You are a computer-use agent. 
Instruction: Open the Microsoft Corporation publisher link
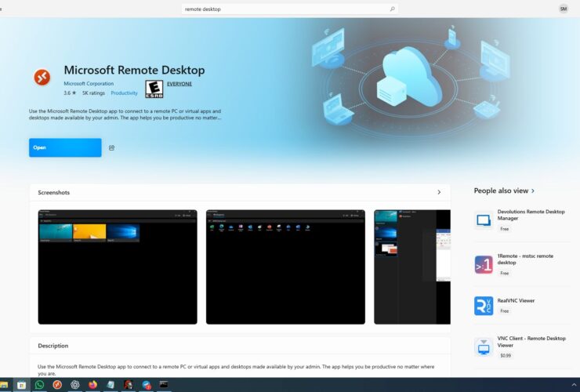(x=89, y=83)
